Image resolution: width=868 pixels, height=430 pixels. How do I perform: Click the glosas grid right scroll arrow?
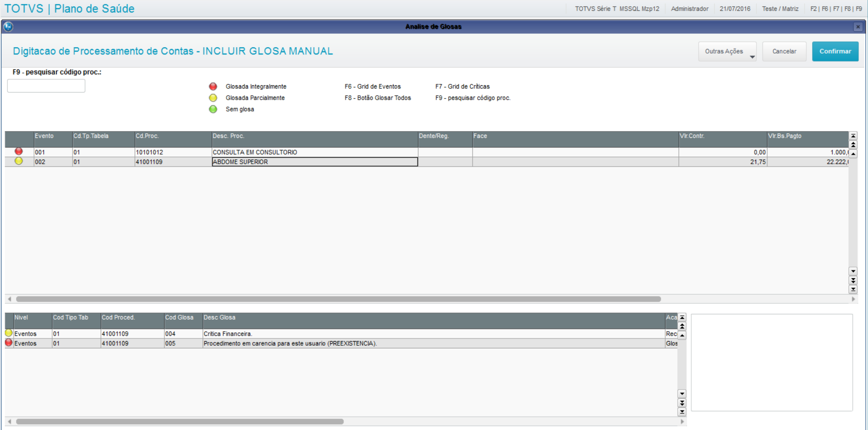682,421
